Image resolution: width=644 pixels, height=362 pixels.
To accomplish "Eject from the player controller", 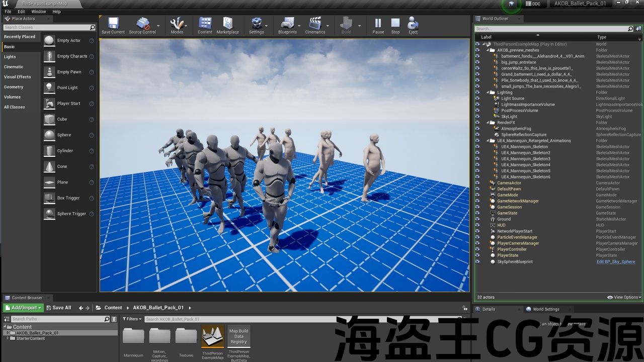I will 413,25.
